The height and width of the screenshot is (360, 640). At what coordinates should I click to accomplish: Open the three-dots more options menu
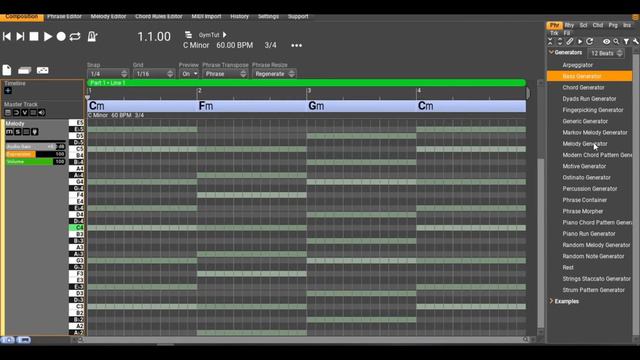point(297,45)
